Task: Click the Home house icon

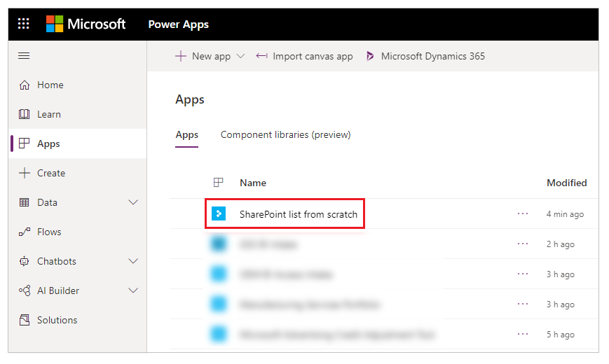Action: coord(25,85)
